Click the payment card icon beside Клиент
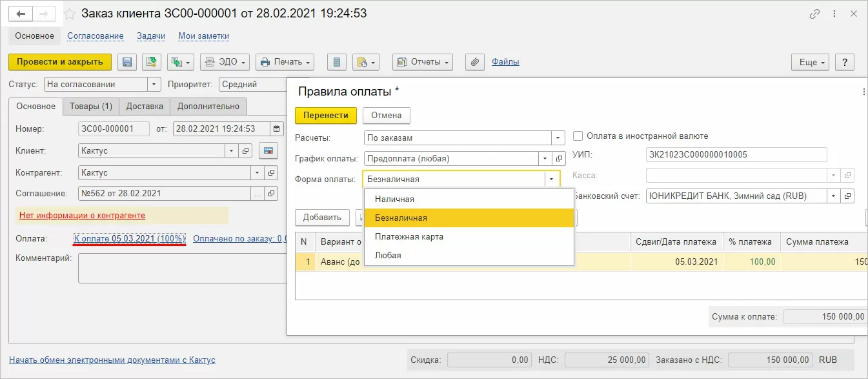This screenshot has height=379, width=868. (268, 151)
